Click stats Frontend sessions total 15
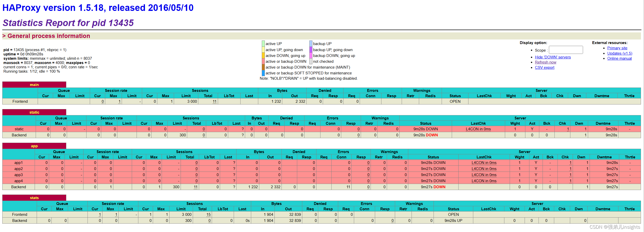The height and width of the screenshot is (232, 644). point(208,215)
